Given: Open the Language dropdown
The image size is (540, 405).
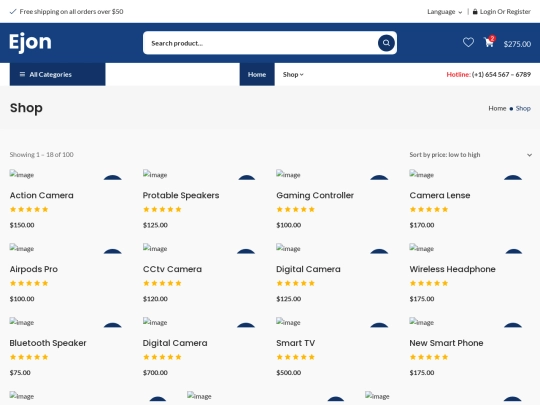Looking at the screenshot, I should point(444,12).
